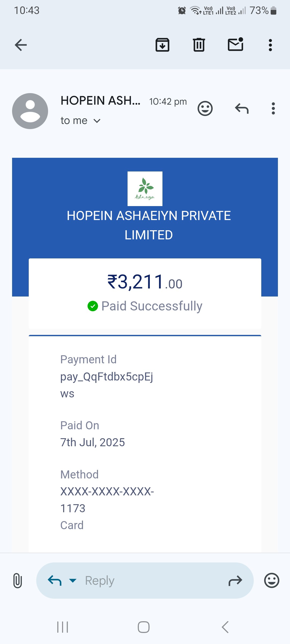
Task: Reply using arrow beside sender name
Action: click(242, 108)
